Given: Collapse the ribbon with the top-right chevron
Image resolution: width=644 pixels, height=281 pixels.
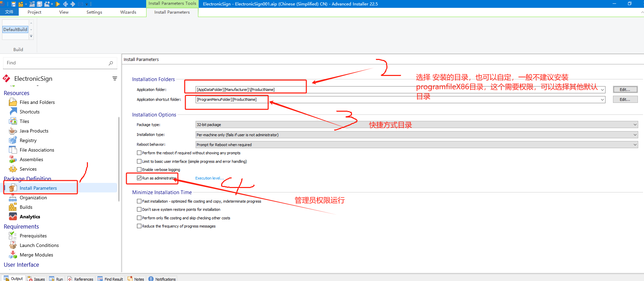Looking at the screenshot, I should [642, 12].
